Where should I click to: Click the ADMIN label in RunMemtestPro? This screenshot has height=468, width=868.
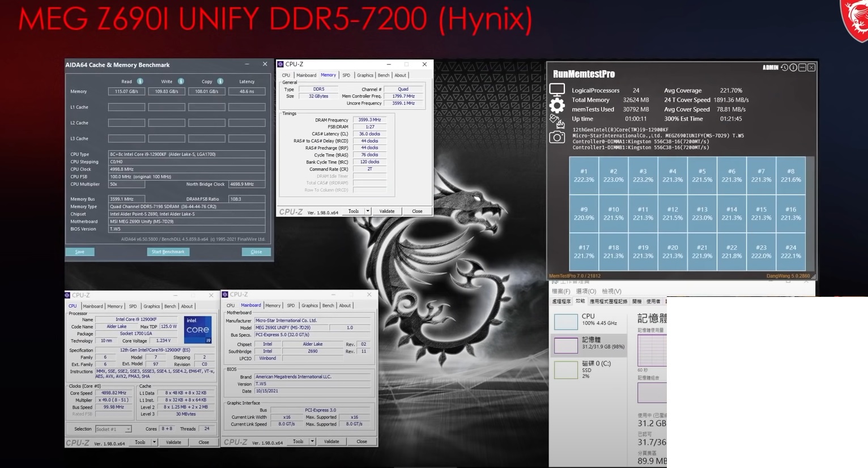click(771, 67)
